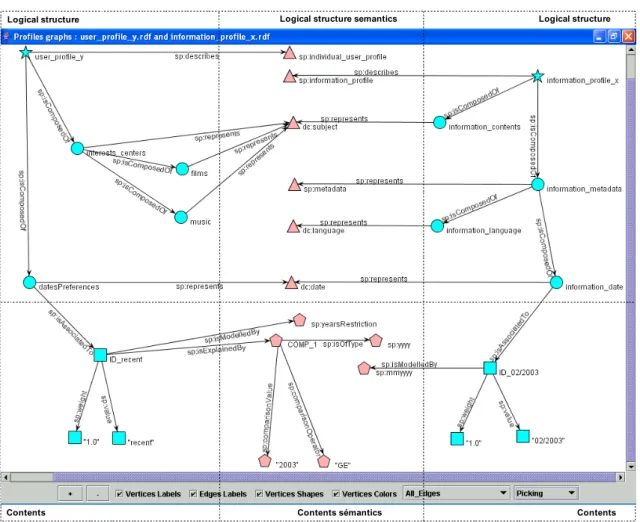Minimize the Profiles graphs window
The width and height of the screenshot is (640, 522).
coord(599,37)
